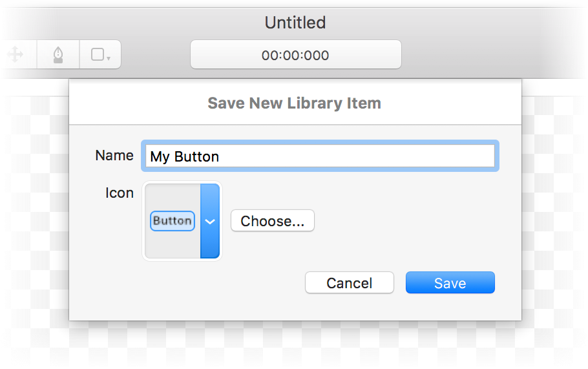The height and width of the screenshot is (369, 588).
Task: Click the Icon label
Action: click(x=120, y=193)
